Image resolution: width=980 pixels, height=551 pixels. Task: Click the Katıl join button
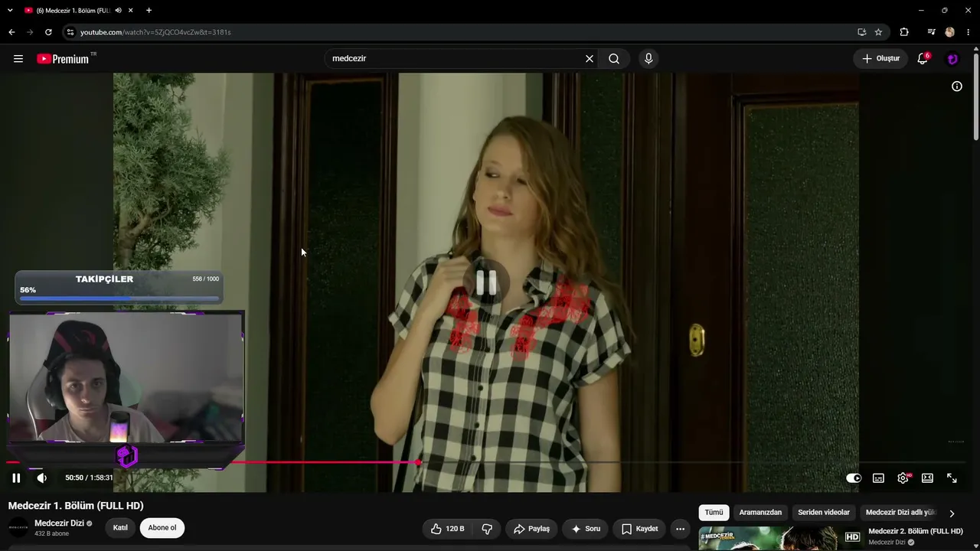coord(120,528)
